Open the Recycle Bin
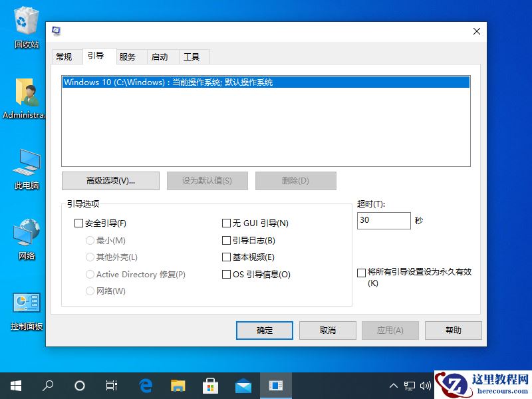 tap(25, 23)
